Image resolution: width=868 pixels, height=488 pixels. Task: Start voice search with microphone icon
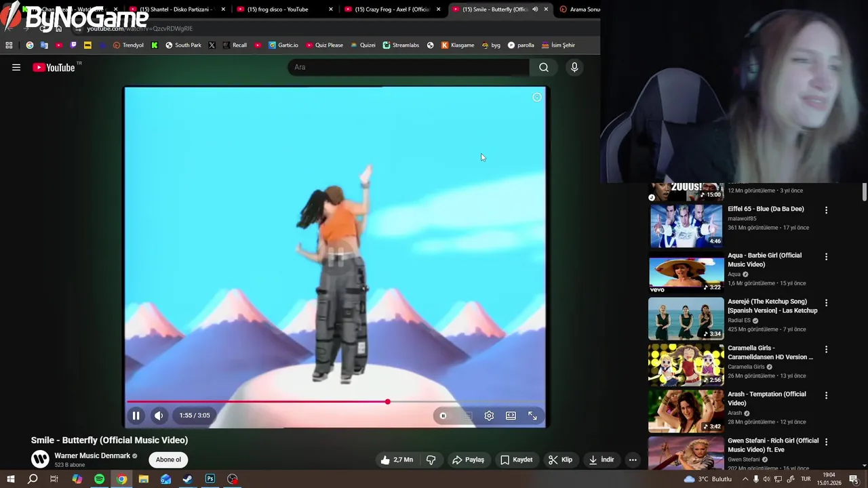click(x=574, y=67)
